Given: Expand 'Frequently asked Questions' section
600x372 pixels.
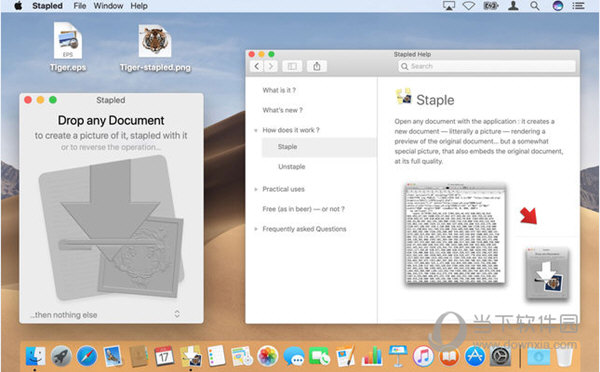Looking at the screenshot, I should click(x=256, y=229).
